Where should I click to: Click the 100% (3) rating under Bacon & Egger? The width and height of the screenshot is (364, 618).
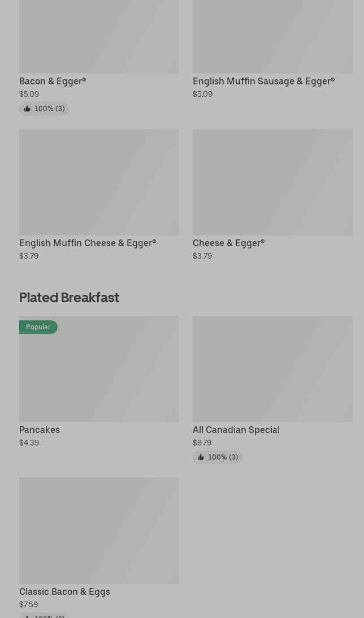[49, 109]
